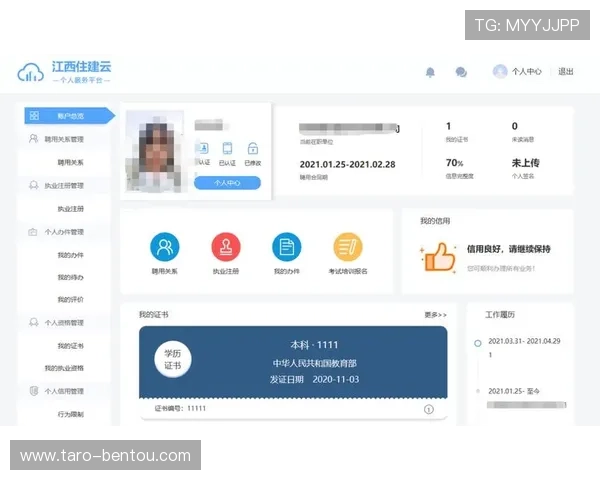Click the user avatar beside 个人中心
The image size is (600, 480).
pos(500,72)
